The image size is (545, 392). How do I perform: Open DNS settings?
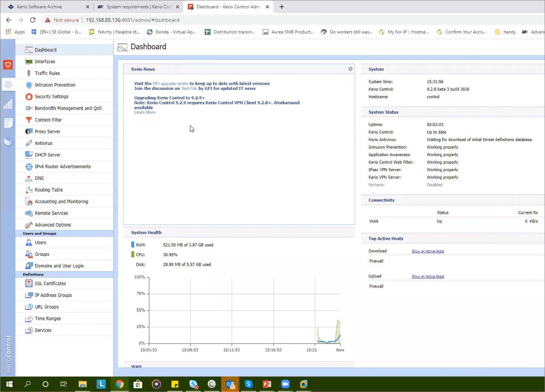[64, 178]
